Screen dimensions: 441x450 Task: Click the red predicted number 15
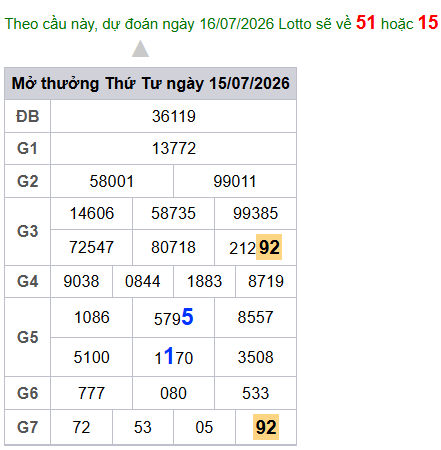(x=428, y=23)
